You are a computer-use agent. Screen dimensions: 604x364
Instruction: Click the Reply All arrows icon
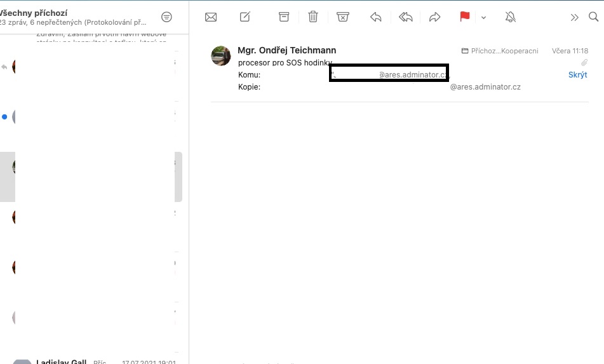pyautogui.click(x=406, y=17)
